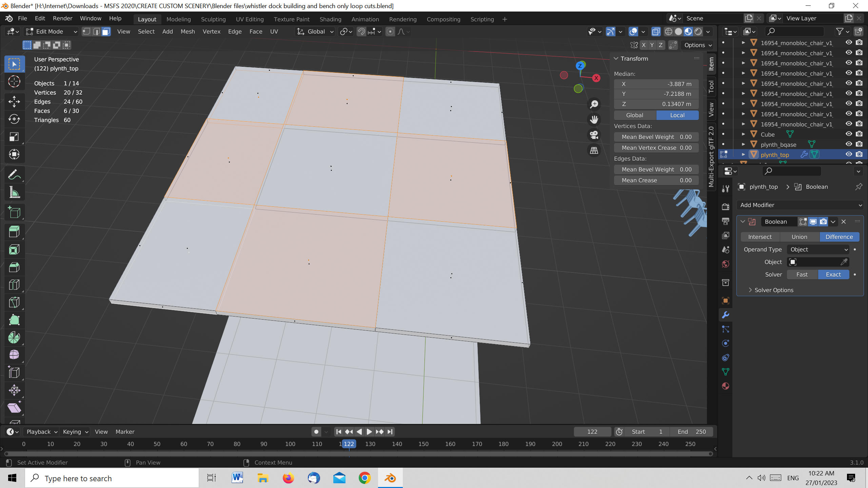Screen dimensions: 868x488
Task: Activate the Rotate tool
Action: pyautogui.click(x=14, y=119)
